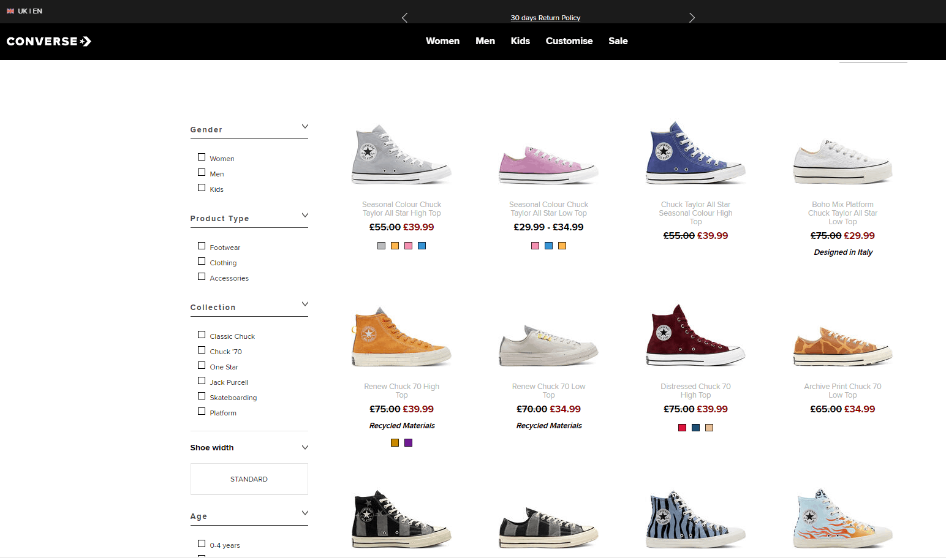Pick grey swatch for Seasonal Colour High Top
Viewport: 946px width, 560px height.
[381, 246]
